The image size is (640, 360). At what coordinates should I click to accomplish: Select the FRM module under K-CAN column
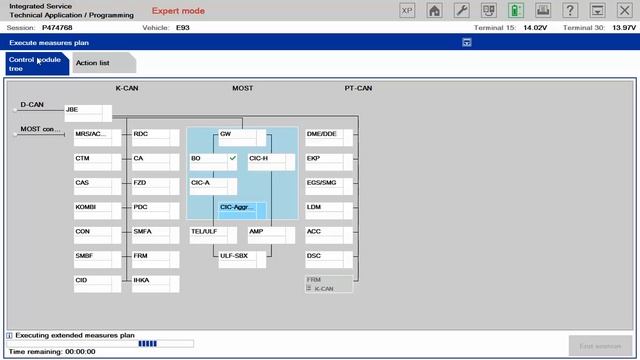(156, 260)
